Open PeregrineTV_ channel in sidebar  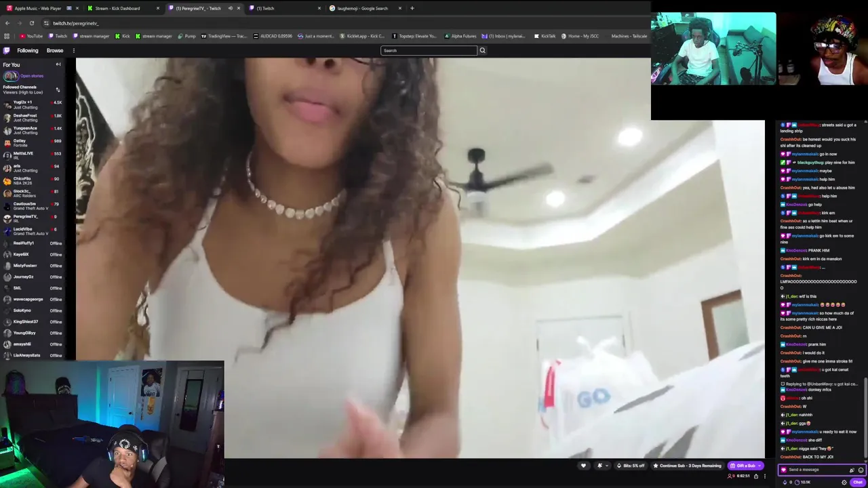click(x=32, y=218)
